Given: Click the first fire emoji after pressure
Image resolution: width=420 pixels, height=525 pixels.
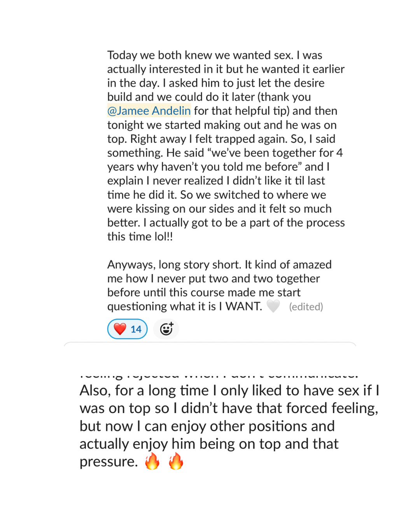Looking at the screenshot, I should coord(152,461).
